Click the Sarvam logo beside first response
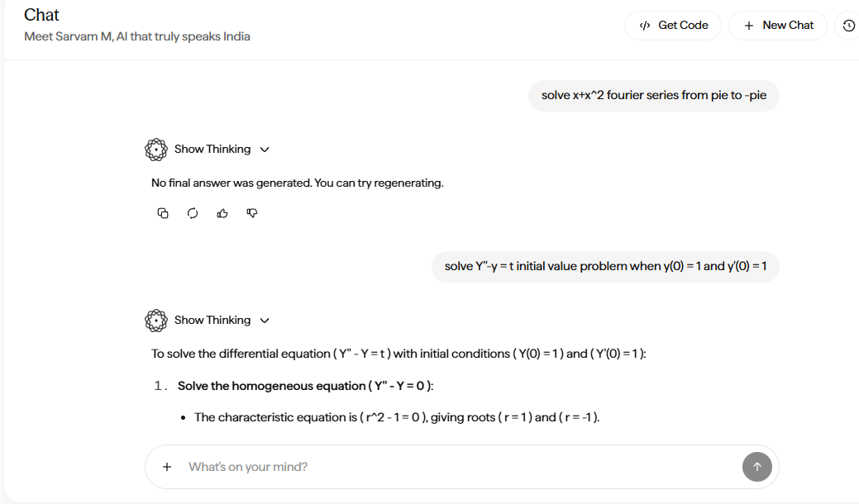Viewport: 859px width, 504px height. pyautogui.click(x=156, y=150)
